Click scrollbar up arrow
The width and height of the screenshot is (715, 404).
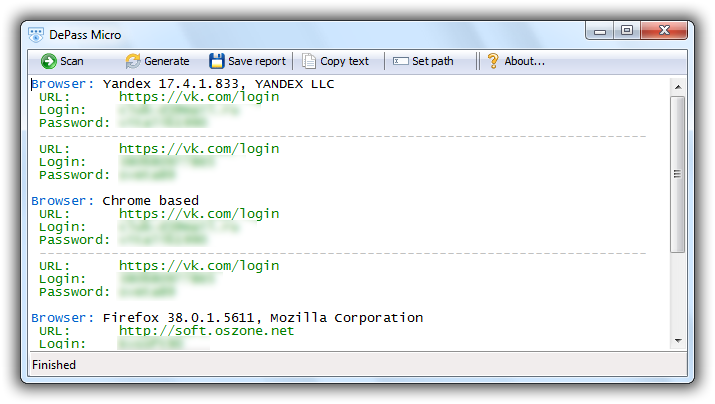pyautogui.click(x=678, y=87)
